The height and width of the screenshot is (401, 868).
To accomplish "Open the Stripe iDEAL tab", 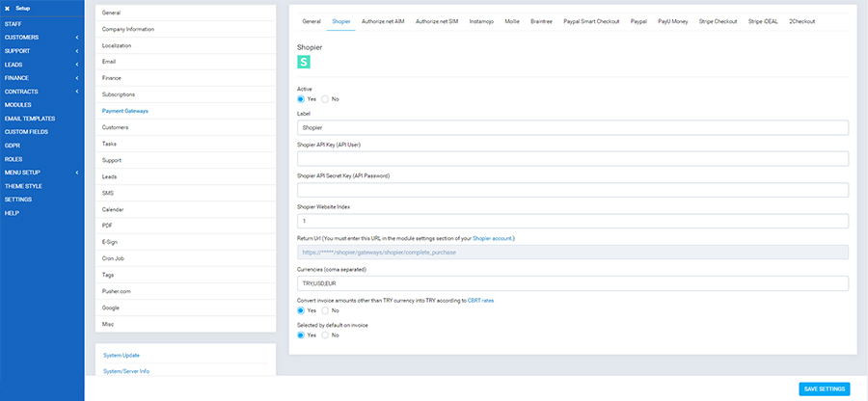I will 763,21.
